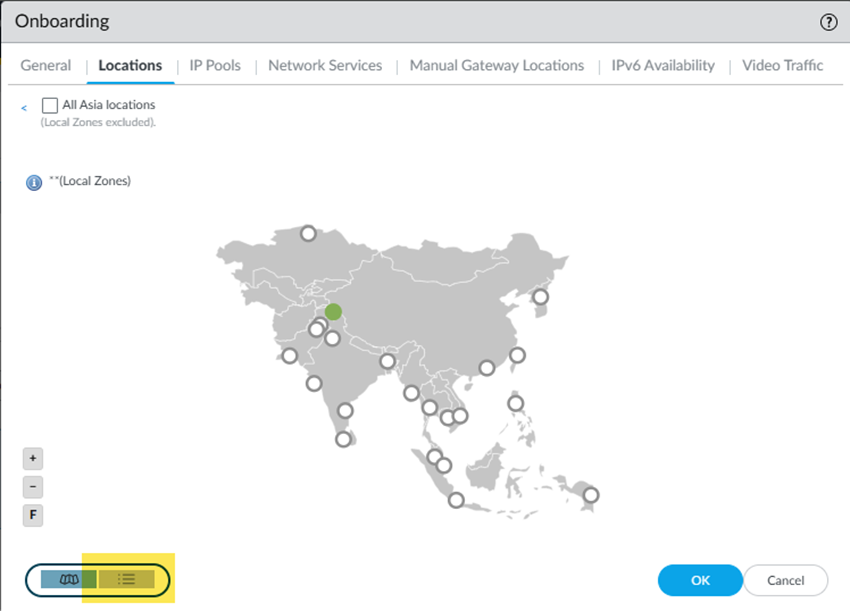
Task: Open the help question mark icon
Action: pyautogui.click(x=828, y=22)
